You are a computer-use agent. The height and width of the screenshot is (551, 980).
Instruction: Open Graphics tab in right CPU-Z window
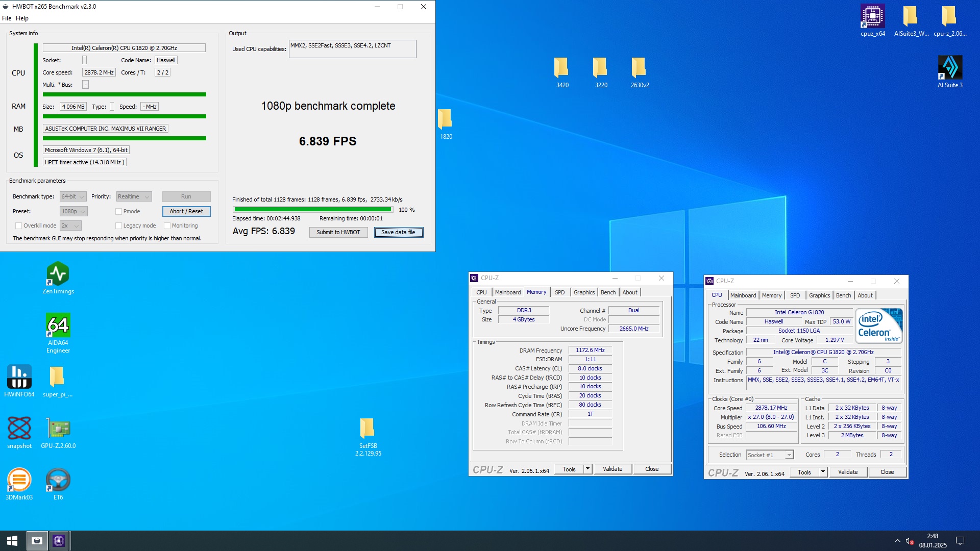click(x=819, y=295)
